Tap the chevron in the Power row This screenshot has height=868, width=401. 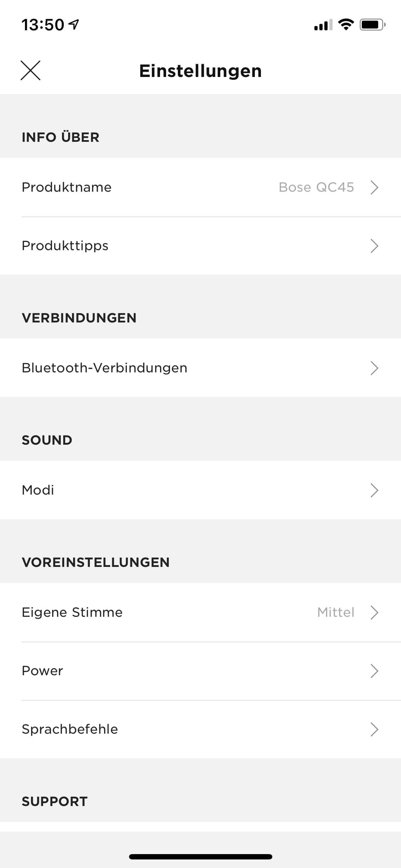(x=374, y=671)
